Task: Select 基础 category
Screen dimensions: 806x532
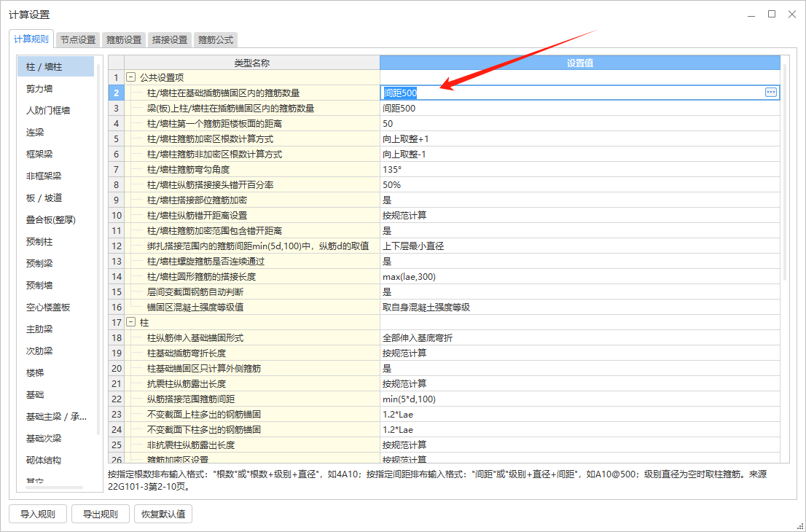Action: click(56, 395)
